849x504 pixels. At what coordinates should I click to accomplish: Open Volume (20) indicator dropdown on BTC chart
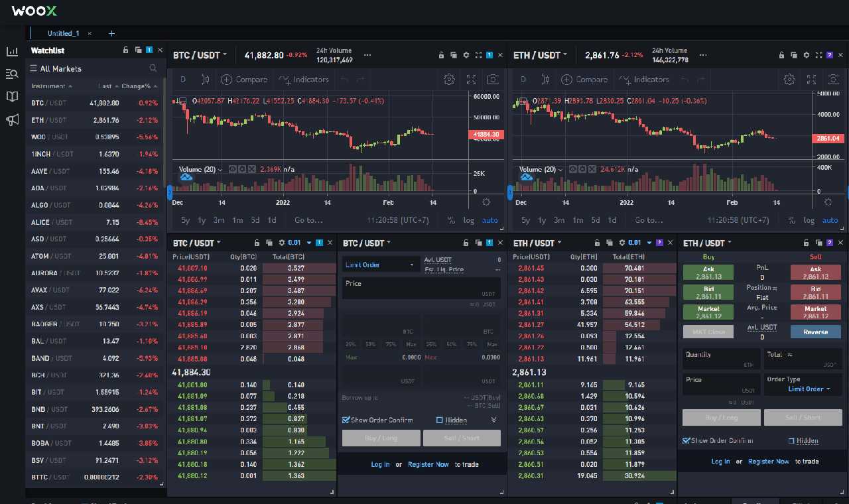(x=220, y=169)
